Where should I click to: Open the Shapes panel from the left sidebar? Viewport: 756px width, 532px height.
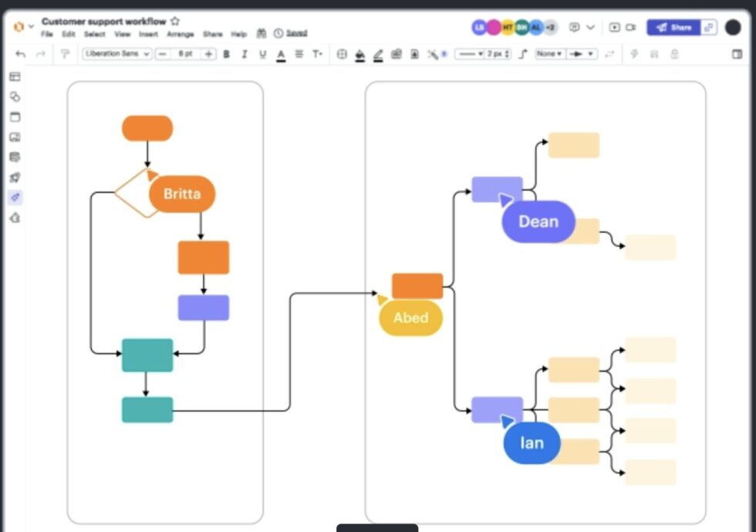point(14,96)
